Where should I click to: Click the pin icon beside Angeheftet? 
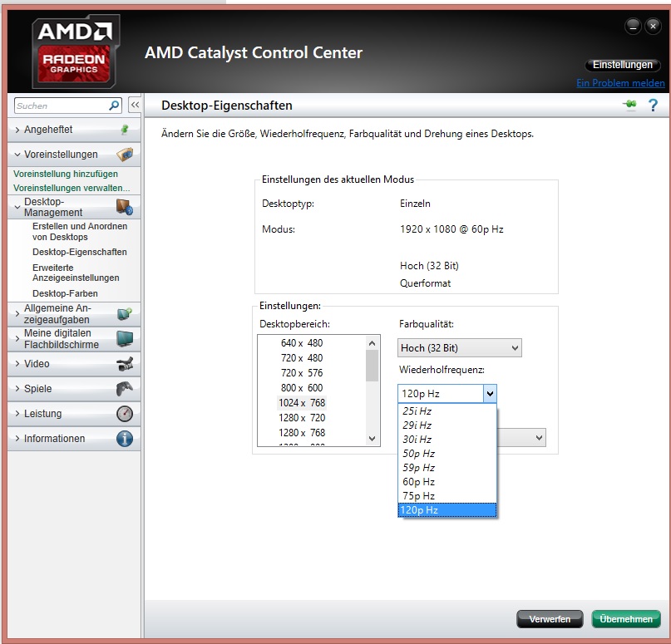coord(125,129)
